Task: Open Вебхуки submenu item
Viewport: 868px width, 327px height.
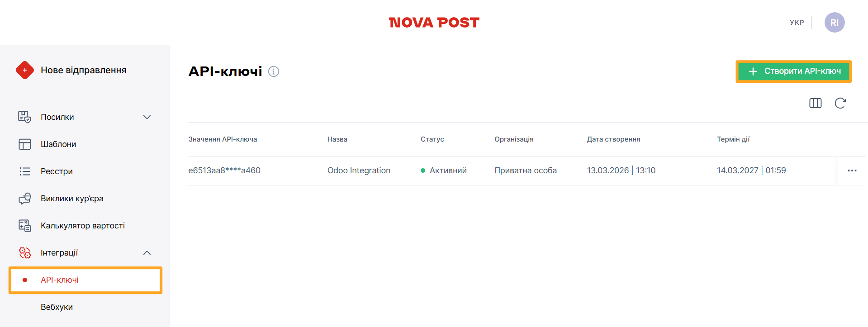Action: click(57, 307)
